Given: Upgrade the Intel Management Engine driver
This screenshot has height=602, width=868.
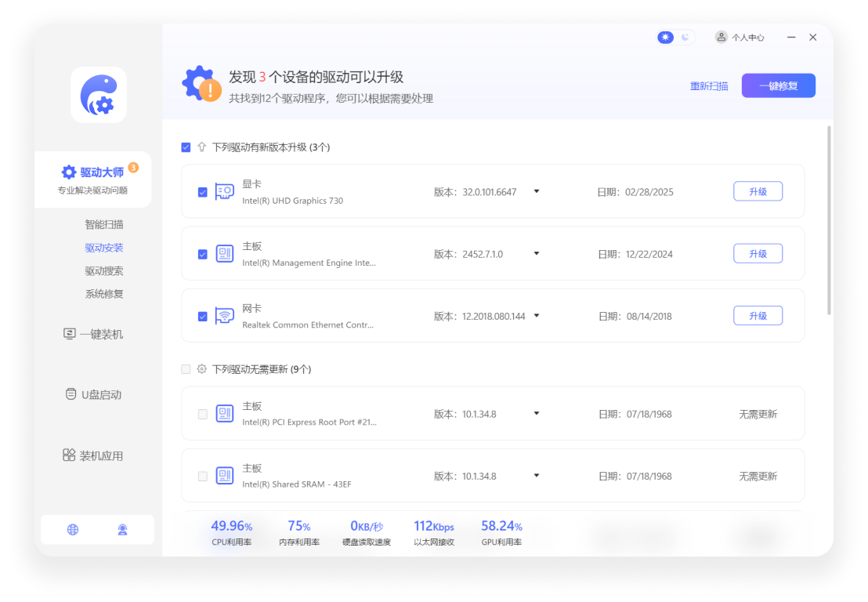Looking at the screenshot, I should click(758, 253).
